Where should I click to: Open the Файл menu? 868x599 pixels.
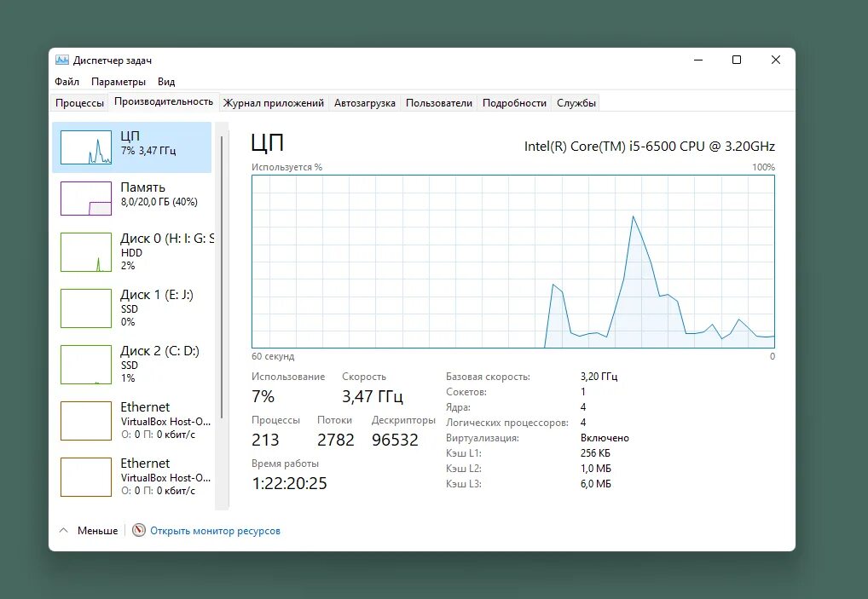67,82
